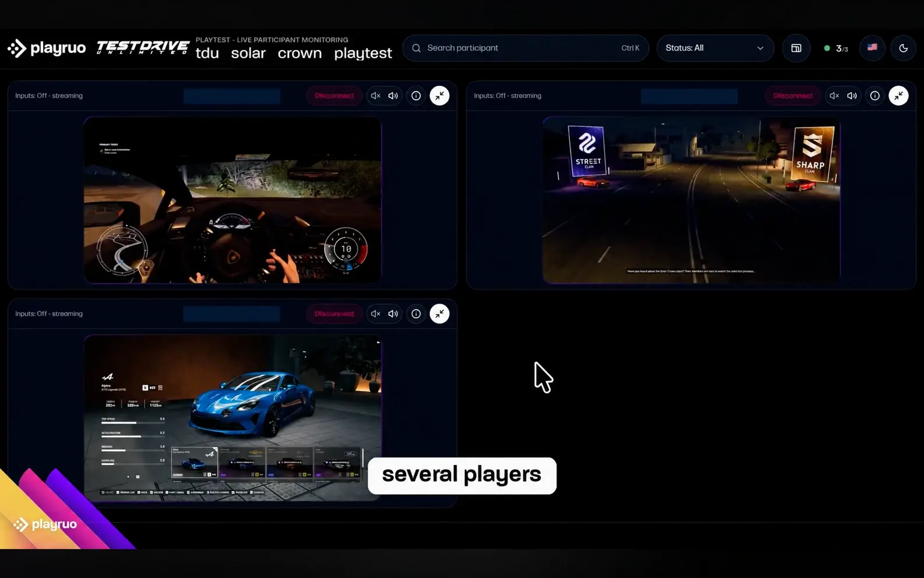This screenshot has width=924, height=578.
Task: Toggle the layout view icon in header
Action: [x=796, y=48]
